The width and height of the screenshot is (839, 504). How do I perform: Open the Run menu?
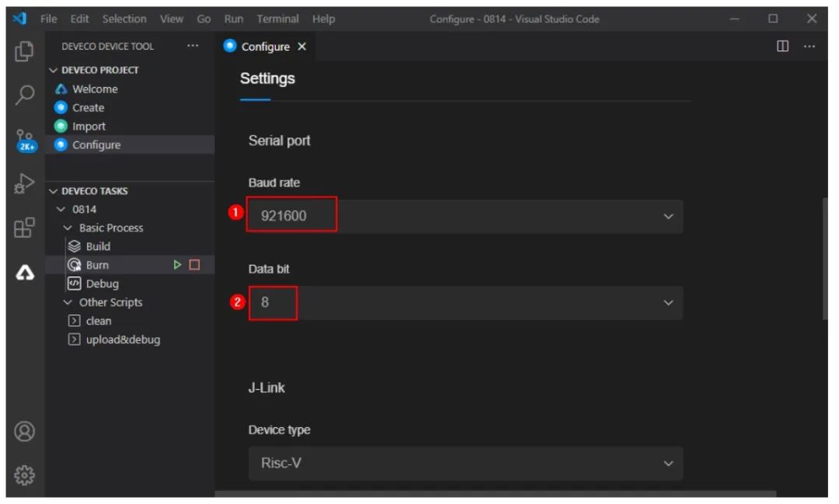pos(234,19)
